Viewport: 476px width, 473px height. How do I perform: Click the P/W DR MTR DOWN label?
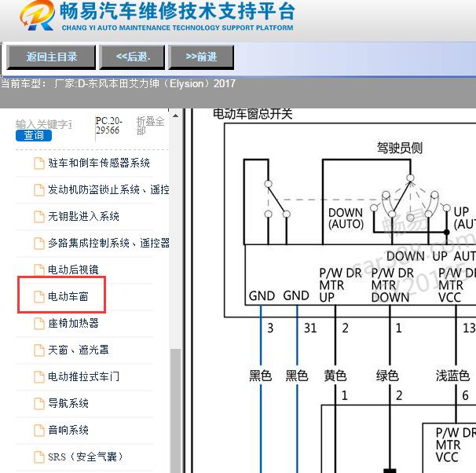pyautogui.click(x=392, y=285)
